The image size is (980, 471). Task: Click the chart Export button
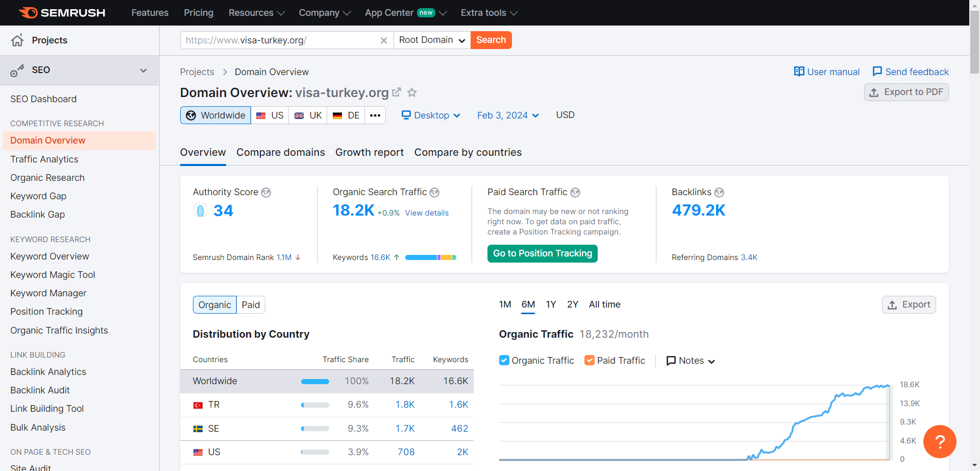[909, 305]
